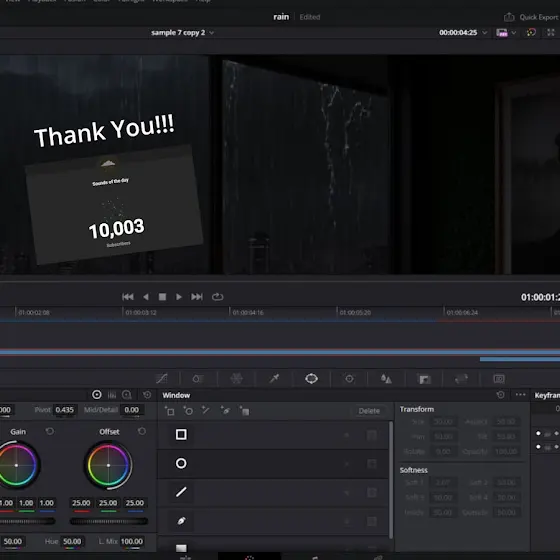This screenshot has width=560, height=560.
Task: Toggle invert button on circle window row
Action: 346,464
